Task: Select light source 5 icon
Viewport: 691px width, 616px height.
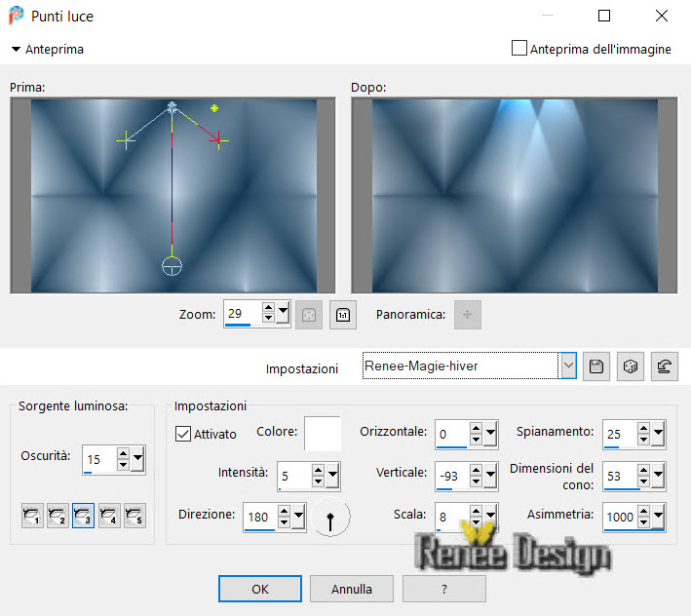Action: click(134, 515)
